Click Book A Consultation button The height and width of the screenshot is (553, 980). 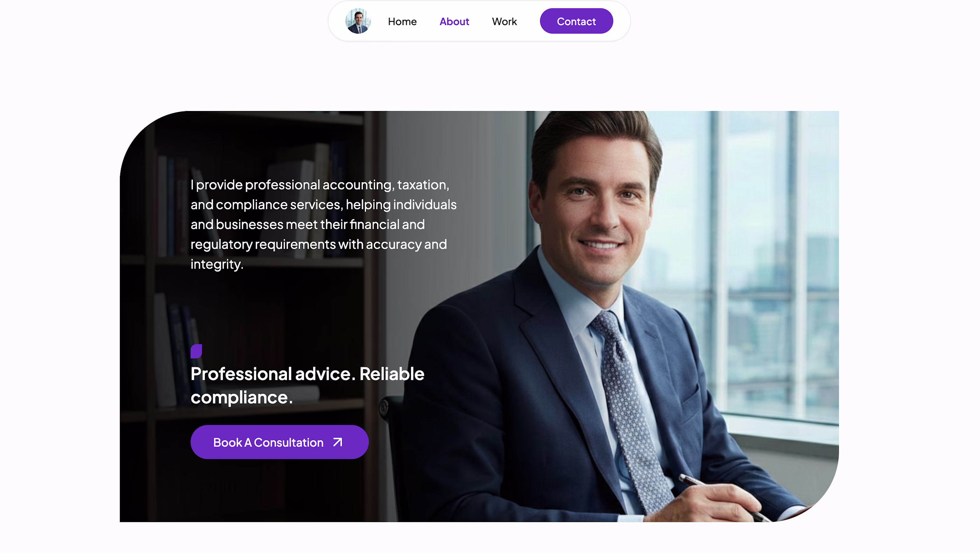[x=279, y=442]
